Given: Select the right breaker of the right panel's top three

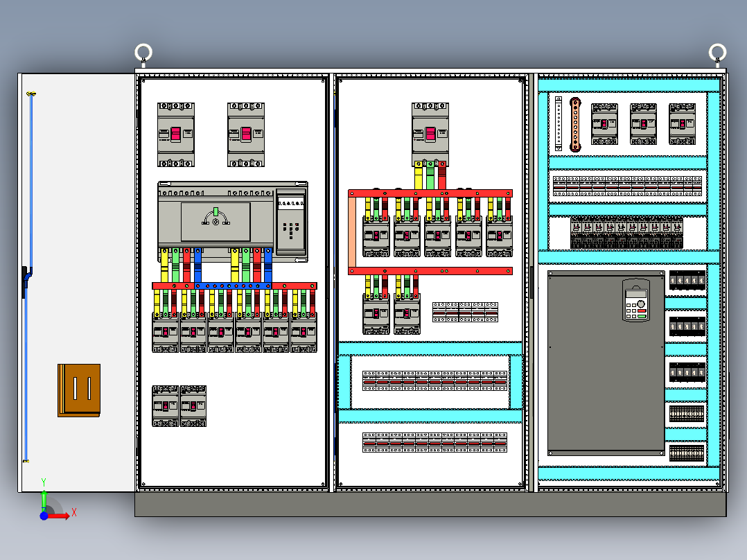Looking at the screenshot, I should 682,124.
